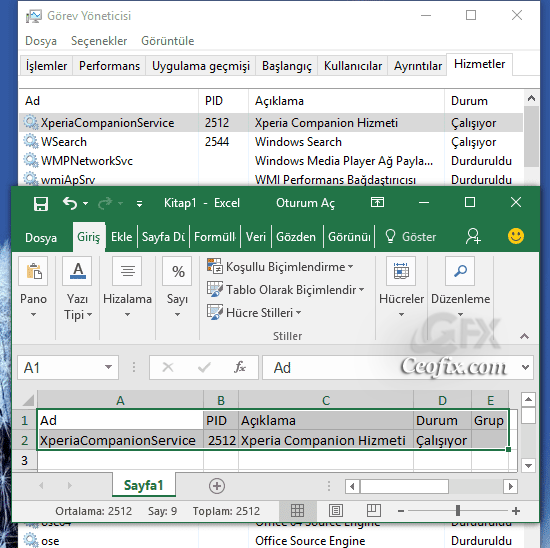Open Uygulama geçmişi tab in Task Manager

pos(201,66)
